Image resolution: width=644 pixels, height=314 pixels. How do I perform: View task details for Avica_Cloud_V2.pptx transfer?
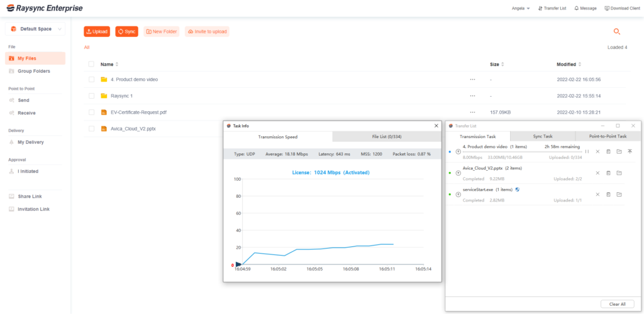pos(608,173)
